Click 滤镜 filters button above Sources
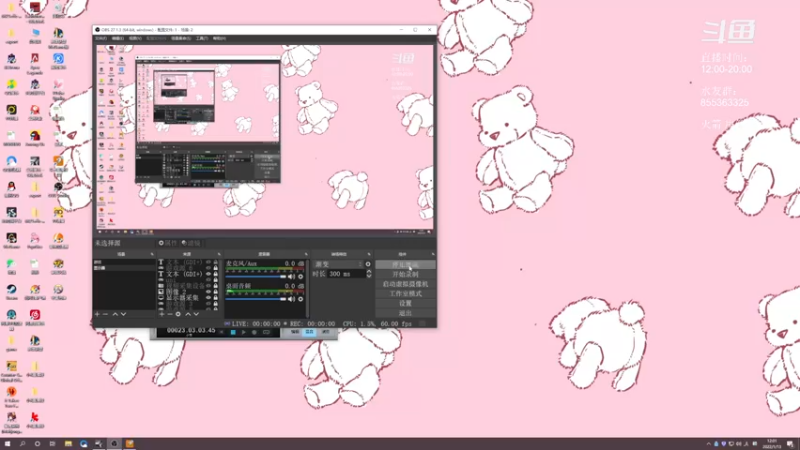The image size is (800, 450). (x=191, y=243)
